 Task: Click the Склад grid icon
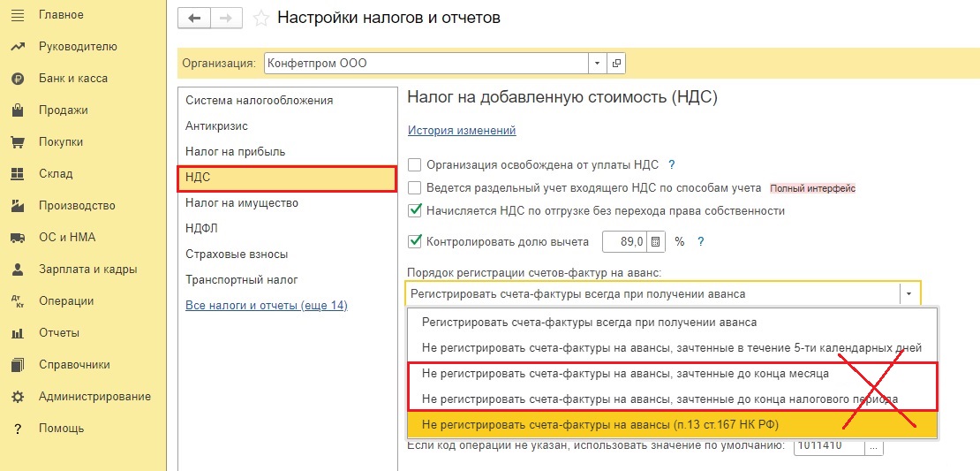tap(18, 174)
